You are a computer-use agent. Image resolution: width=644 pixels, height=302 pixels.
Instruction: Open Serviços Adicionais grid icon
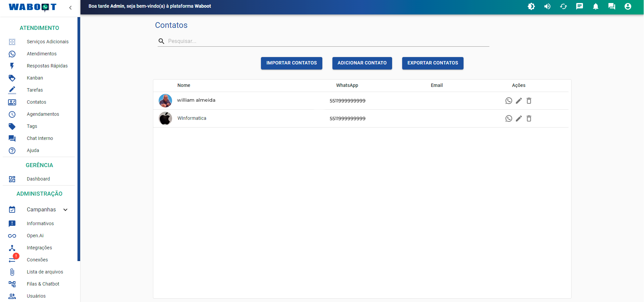[12, 42]
